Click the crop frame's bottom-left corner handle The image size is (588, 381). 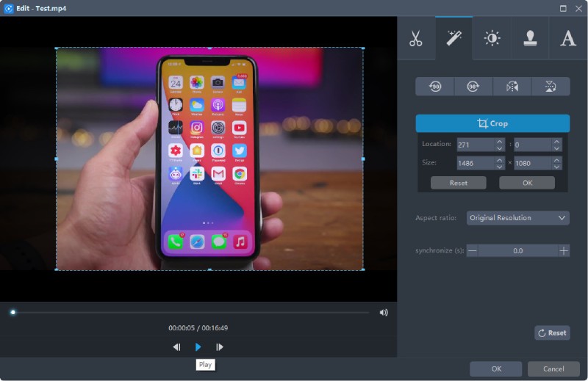(57, 269)
